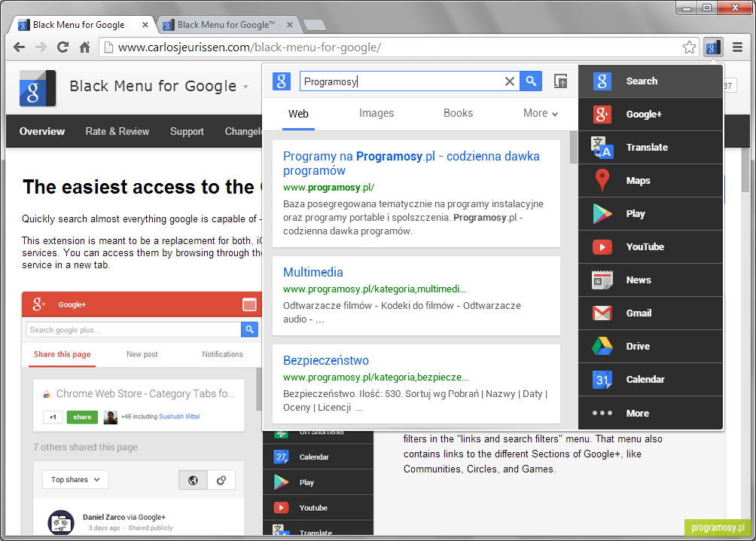The height and width of the screenshot is (541, 756).
Task: Open the search in a new tab icon
Action: pyautogui.click(x=560, y=81)
